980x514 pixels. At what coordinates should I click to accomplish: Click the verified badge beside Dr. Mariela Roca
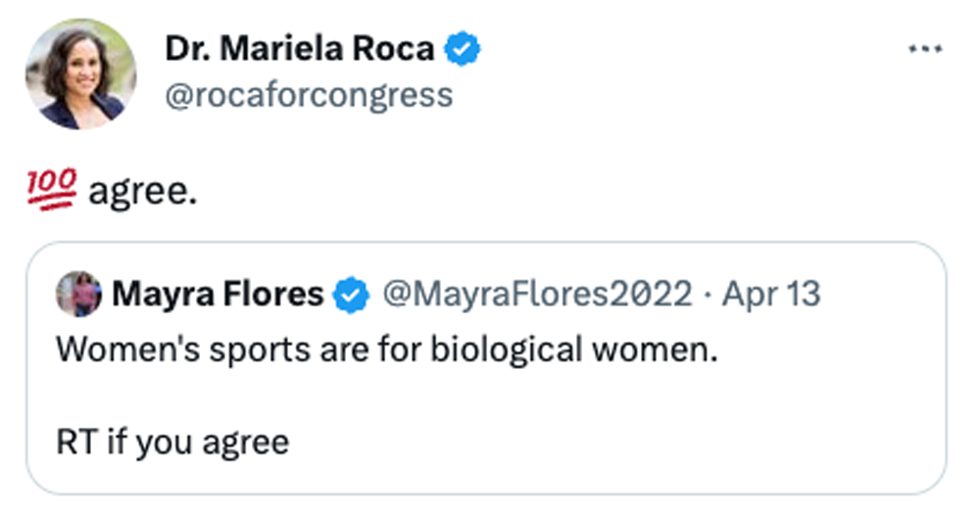tap(464, 49)
